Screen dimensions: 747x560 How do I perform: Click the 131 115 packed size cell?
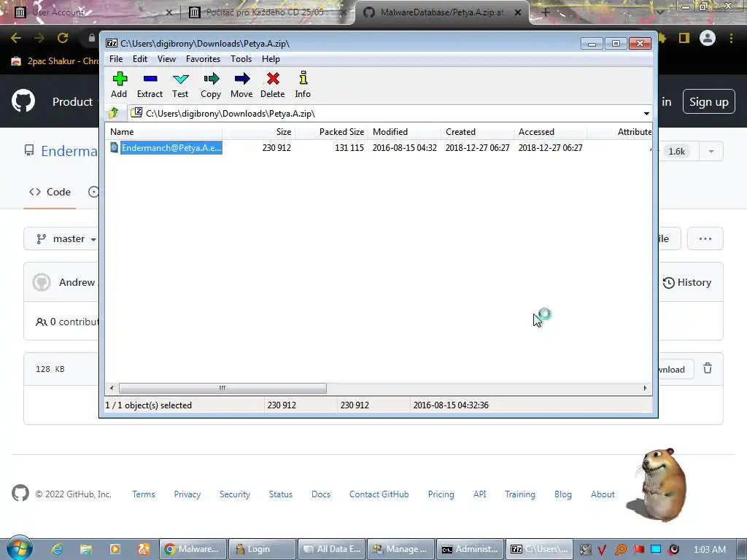point(349,147)
